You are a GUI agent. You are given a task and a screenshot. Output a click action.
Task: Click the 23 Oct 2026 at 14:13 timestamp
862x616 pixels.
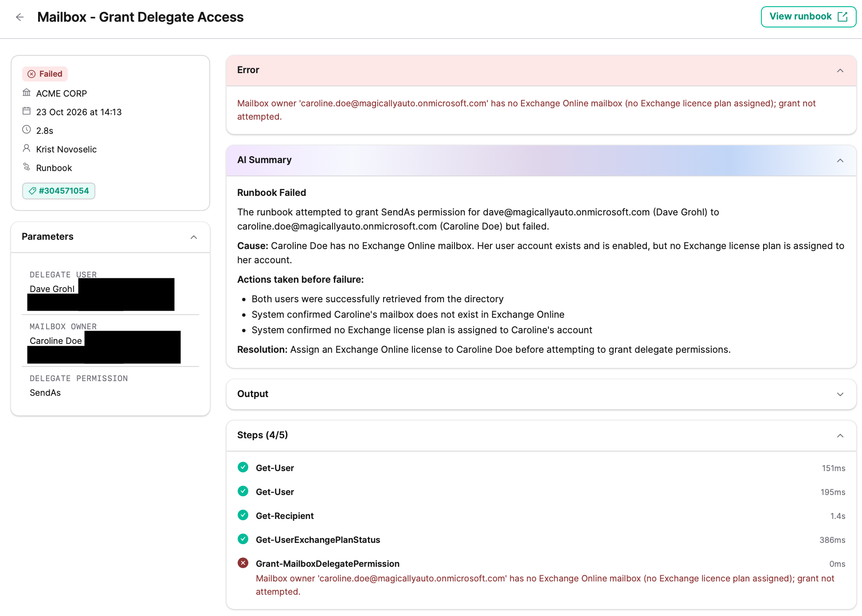point(79,112)
